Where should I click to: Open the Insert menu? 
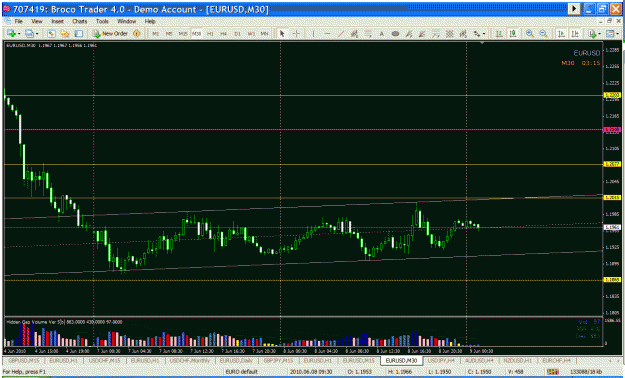[x=57, y=21]
